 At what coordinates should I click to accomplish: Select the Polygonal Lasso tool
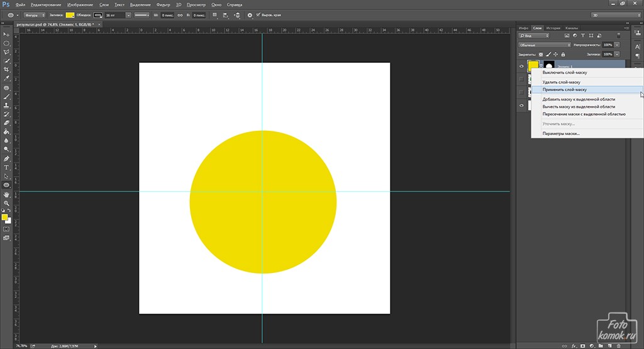pos(6,52)
